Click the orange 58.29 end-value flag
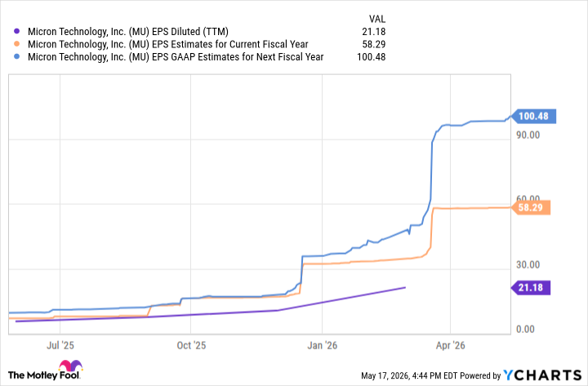The height and width of the screenshot is (386, 588). point(531,207)
